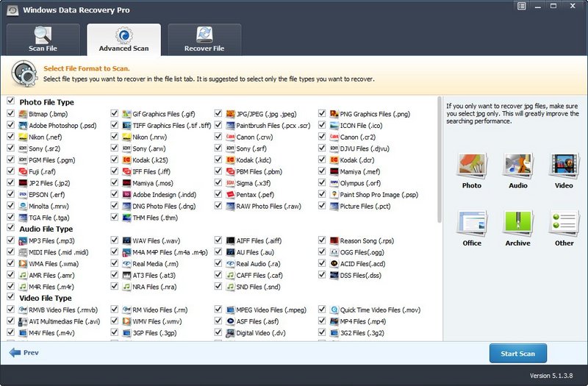Click the Start Scan button

click(518, 354)
